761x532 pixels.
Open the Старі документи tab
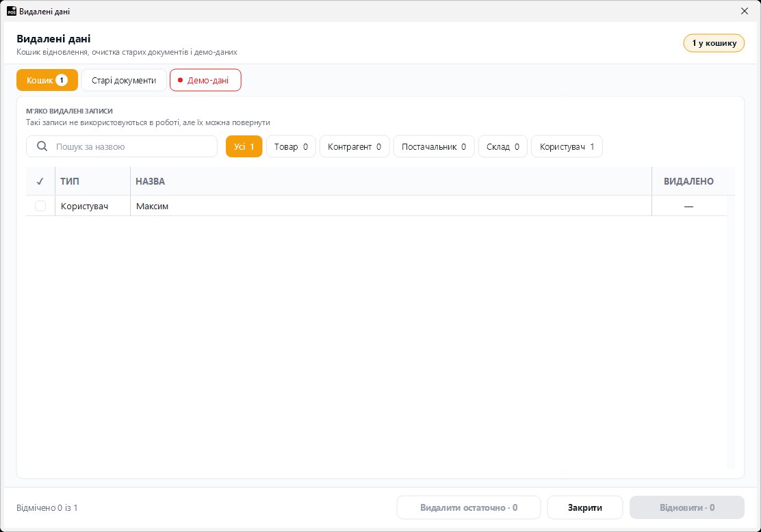pyautogui.click(x=124, y=80)
